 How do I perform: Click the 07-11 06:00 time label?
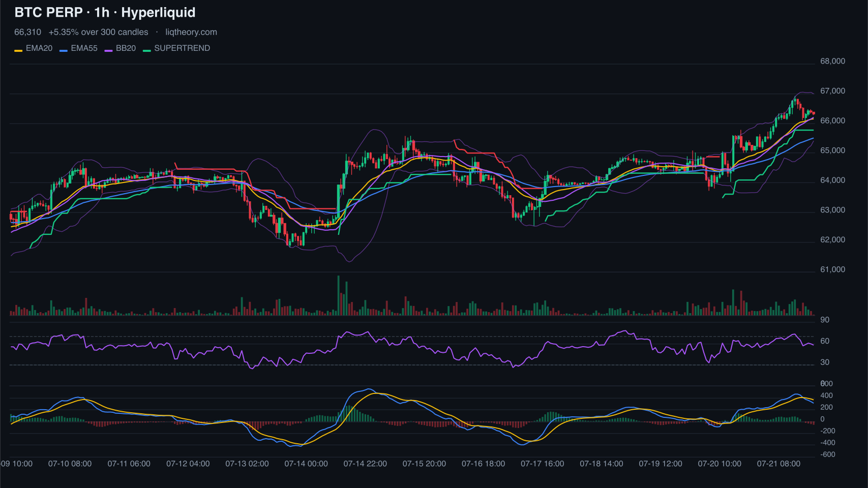pyautogui.click(x=129, y=464)
